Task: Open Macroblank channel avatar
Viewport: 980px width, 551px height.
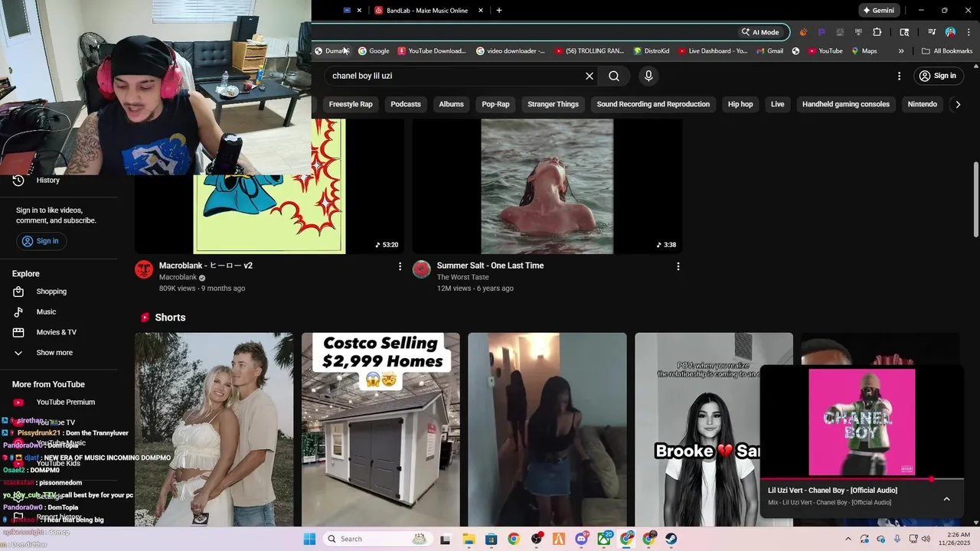Action: pos(144,269)
